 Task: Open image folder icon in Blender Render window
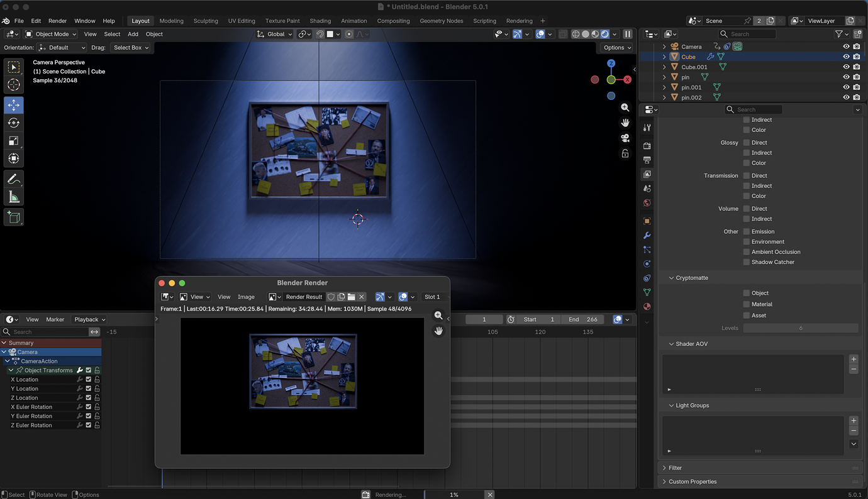[352, 297]
